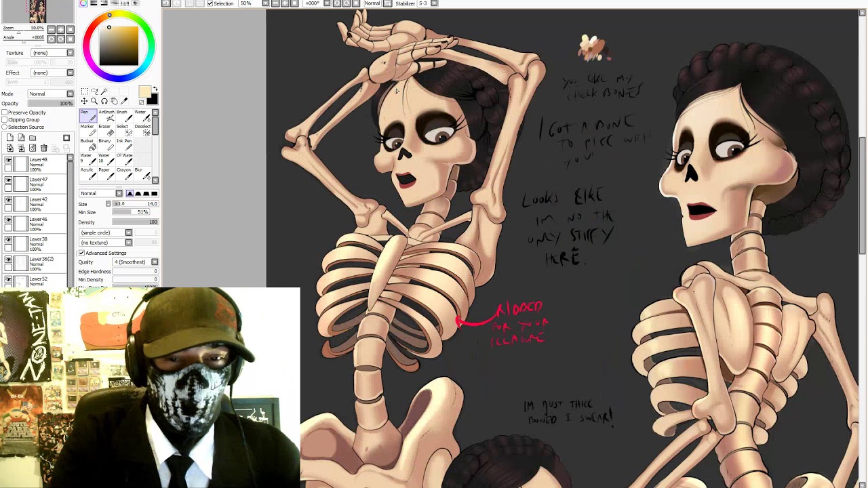Select the Marker tool
Screen dimensions: 868x488
[88, 130]
